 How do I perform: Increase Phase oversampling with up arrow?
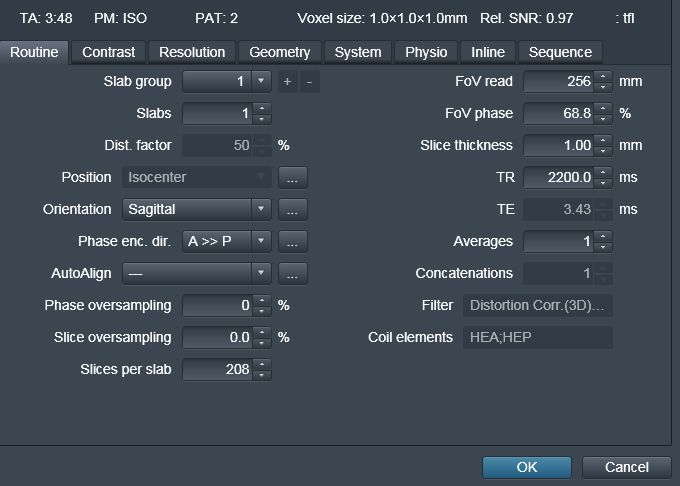(262, 300)
